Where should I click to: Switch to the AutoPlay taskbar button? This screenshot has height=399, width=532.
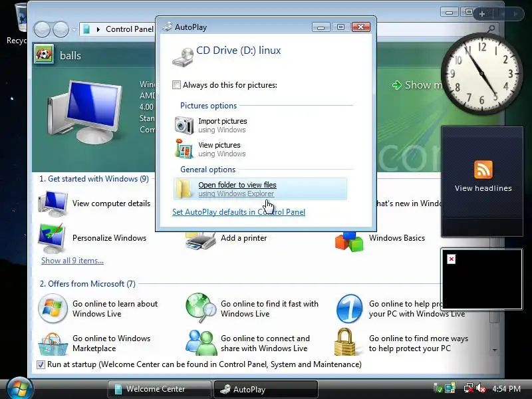pyautogui.click(x=265, y=389)
